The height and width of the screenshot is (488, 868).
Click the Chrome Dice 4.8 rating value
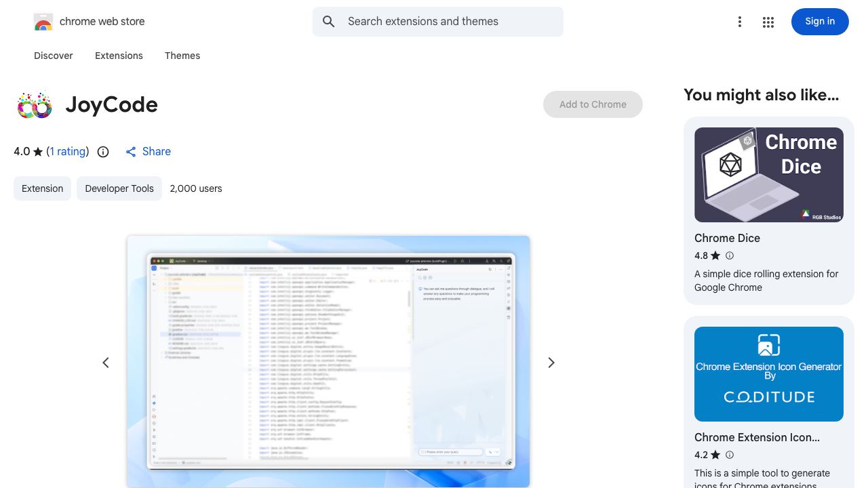[701, 256]
